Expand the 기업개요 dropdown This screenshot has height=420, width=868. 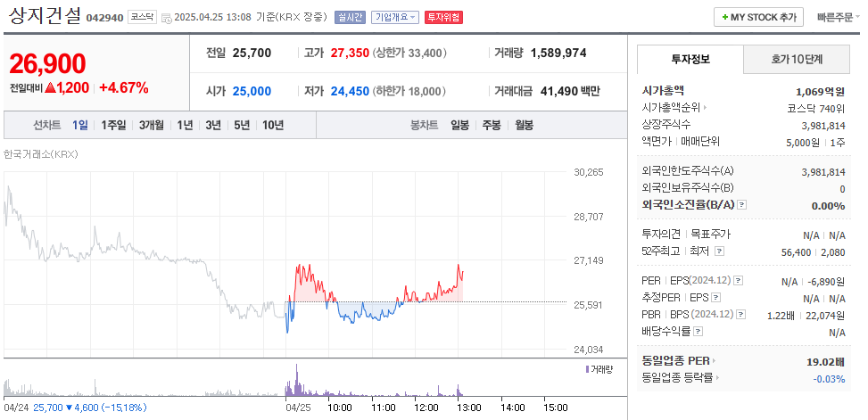(x=395, y=17)
